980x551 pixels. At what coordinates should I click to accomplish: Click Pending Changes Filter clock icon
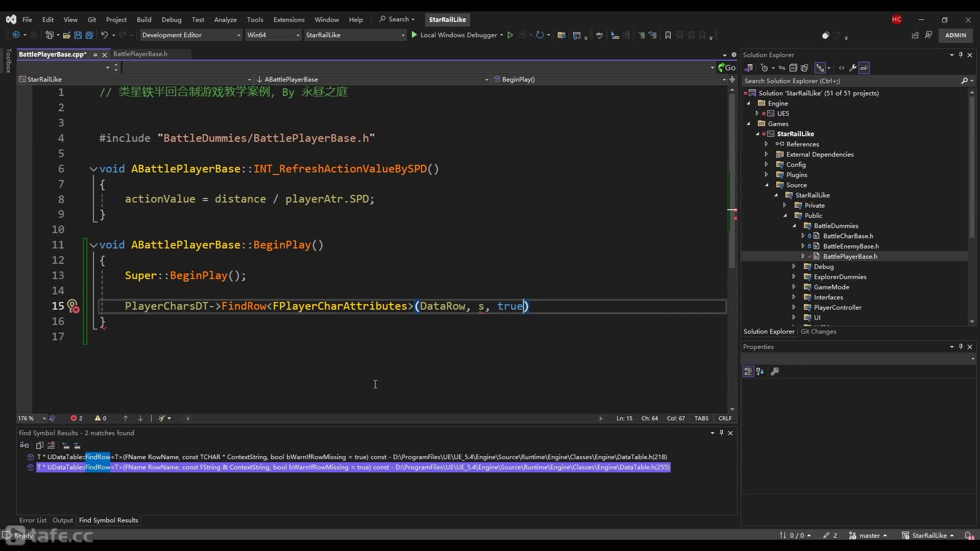[764, 67]
